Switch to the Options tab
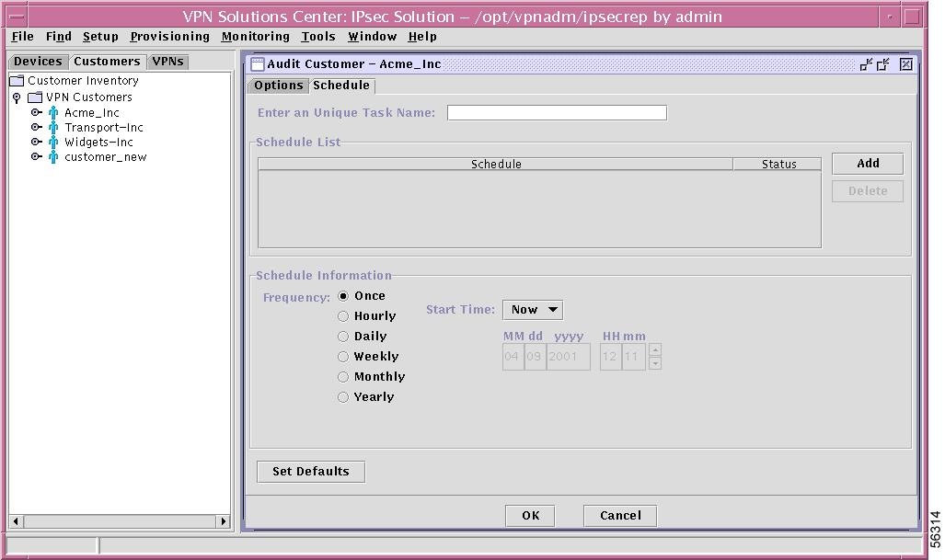 point(279,86)
